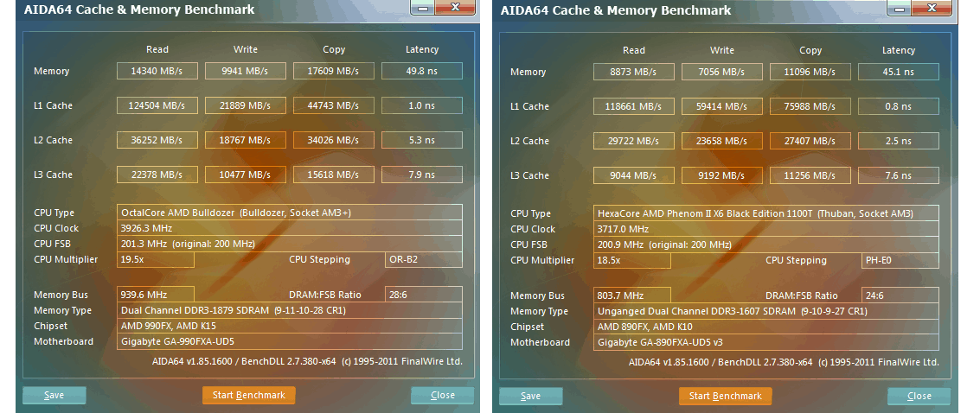This screenshot has height=413, width=980.
Task: Click Save in the right Phenom II window
Action: (x=530, y=397)
